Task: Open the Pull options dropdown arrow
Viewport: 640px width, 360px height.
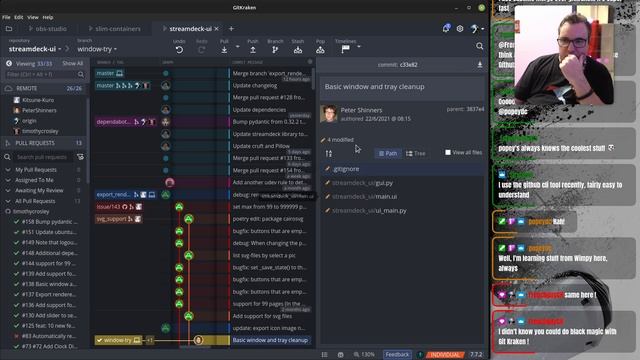Action: tap(238, 47)
